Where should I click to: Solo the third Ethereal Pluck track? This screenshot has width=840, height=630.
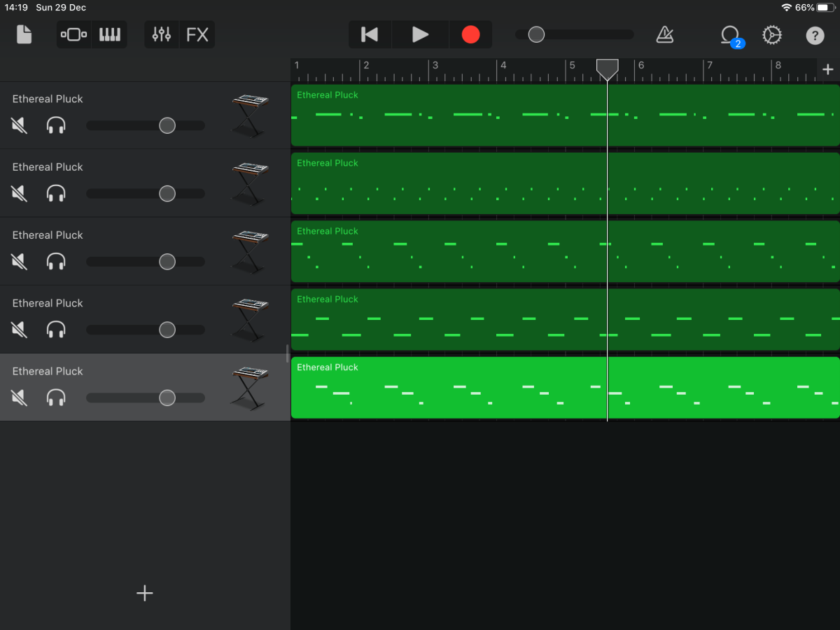pos(56,262)
